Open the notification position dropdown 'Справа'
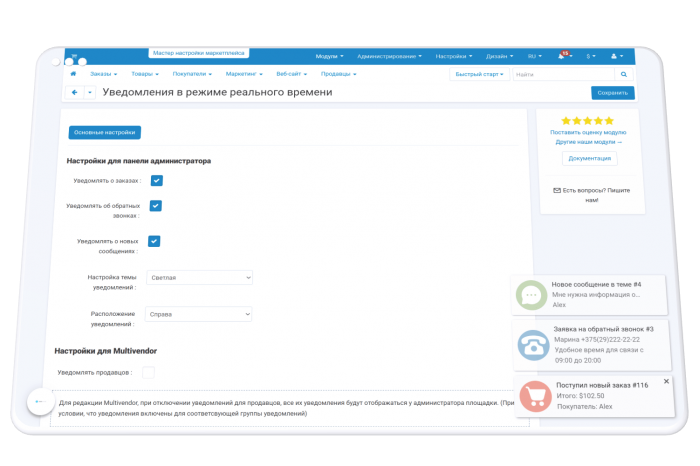This screenshot has height=466, width=700. (198, 314)
